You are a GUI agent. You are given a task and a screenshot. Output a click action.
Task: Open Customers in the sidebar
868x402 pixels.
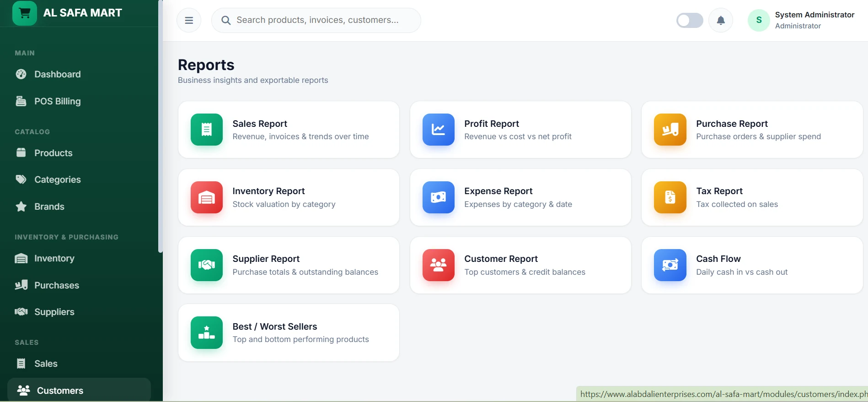click(x=79, y=391)
